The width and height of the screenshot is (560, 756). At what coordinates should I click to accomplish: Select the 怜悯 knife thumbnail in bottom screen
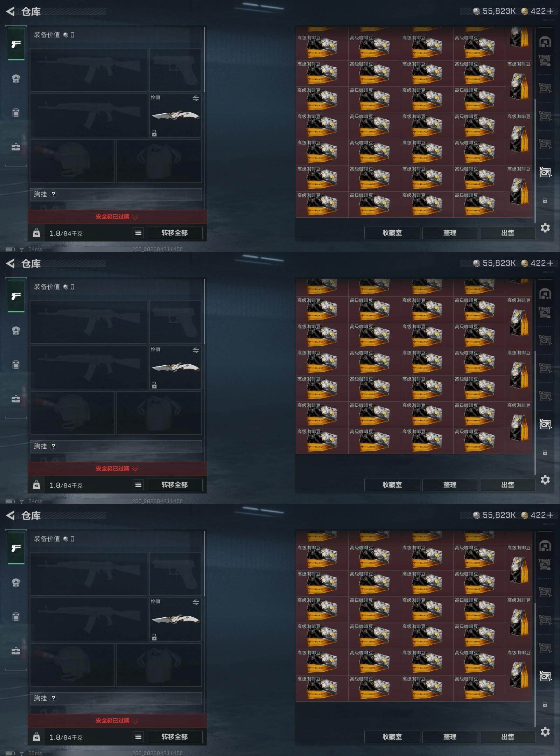pyautogui.click(x=175, y=619)
